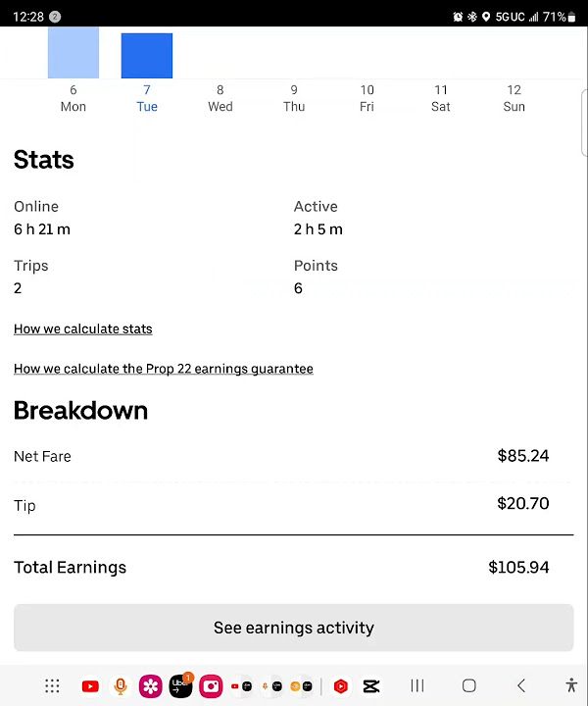The image size is (588, 706).
Task: Open the pink camera app in taskbar
Action: pyautogui.click(x=211, y=686)
